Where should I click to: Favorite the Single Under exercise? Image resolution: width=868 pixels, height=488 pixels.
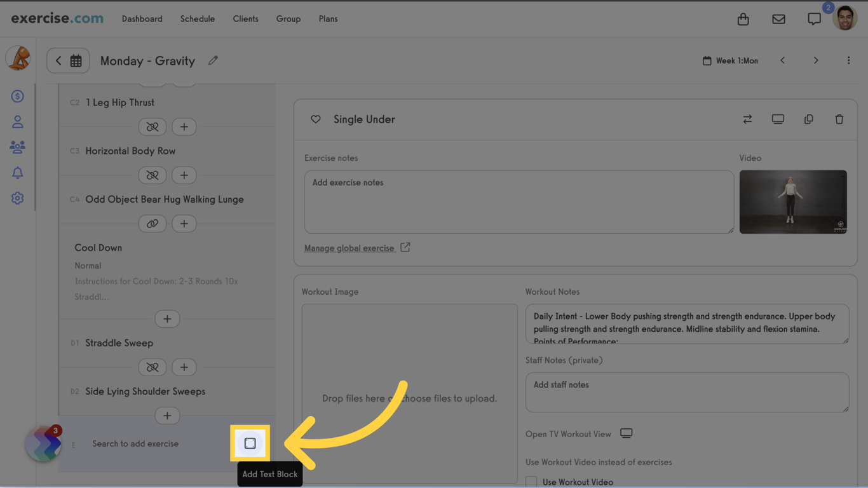point(316,119)
